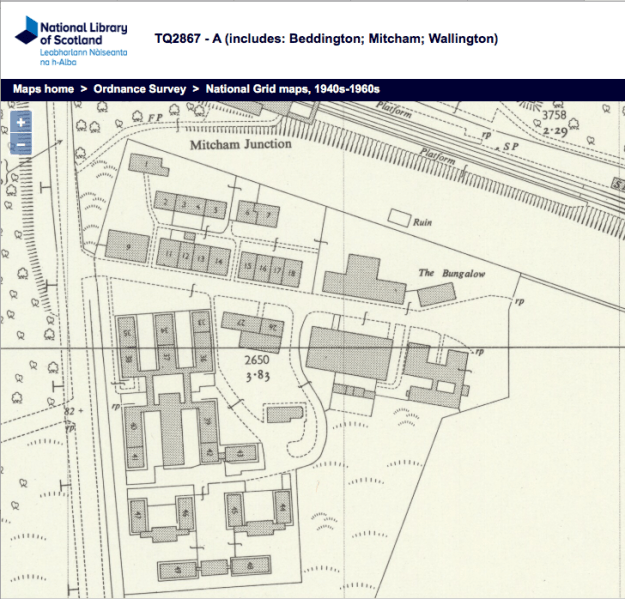
Task: Click building numbered 1 on the map
Action: (x=146, y=164)
